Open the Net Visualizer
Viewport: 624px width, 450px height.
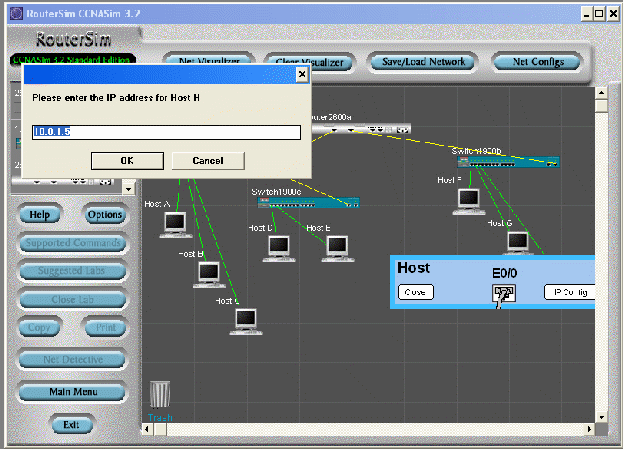coord(209,61)
